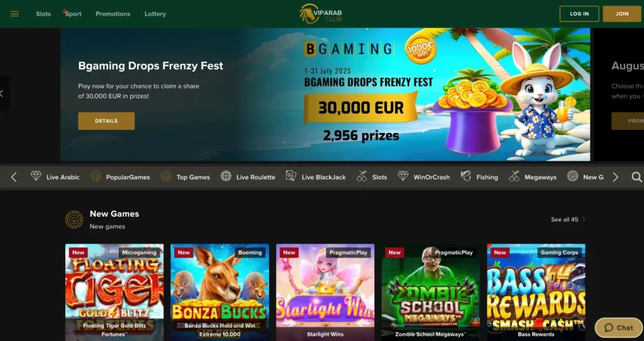Click the Live BlackJack cards icon
Viewport: 644px width, 341px height.
click(291, 176)
